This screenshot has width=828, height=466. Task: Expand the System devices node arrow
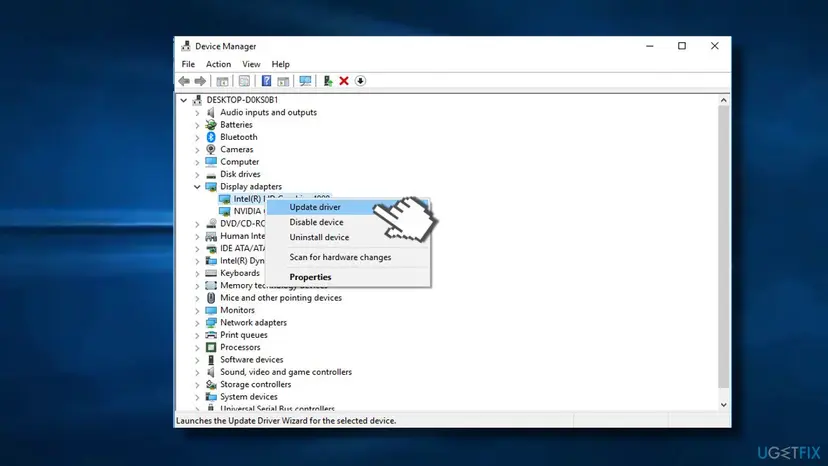[x=197, y=397]
